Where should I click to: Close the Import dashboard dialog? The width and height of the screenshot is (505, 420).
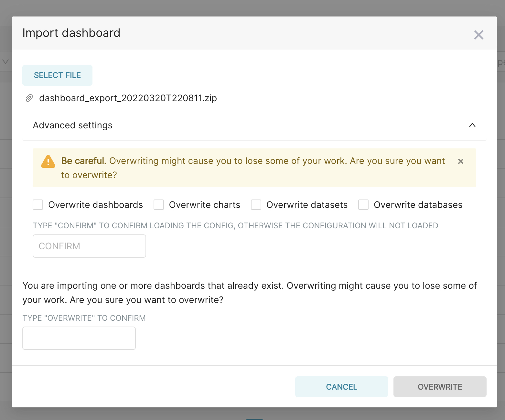(x=478, y=35)
